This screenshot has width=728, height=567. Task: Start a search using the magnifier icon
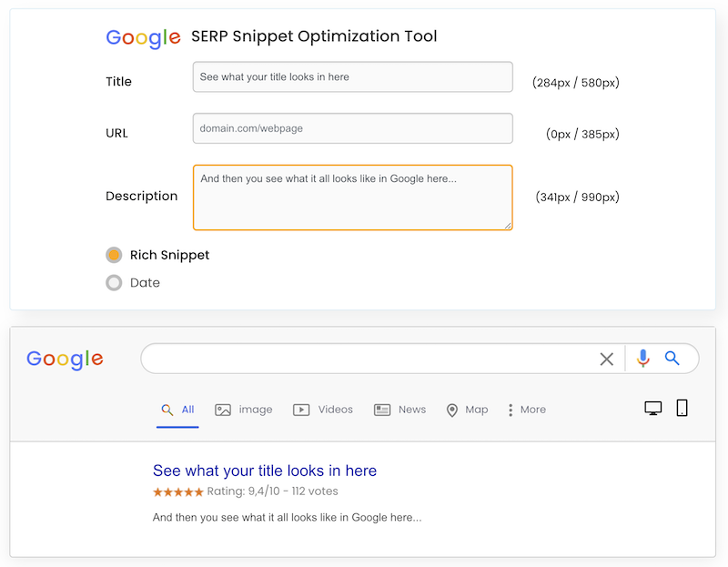click(x=672, y=359)
